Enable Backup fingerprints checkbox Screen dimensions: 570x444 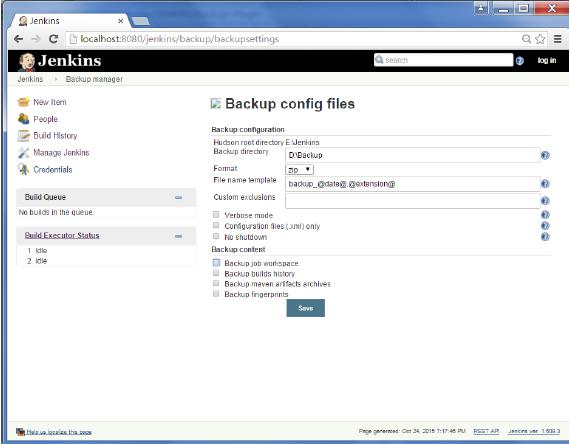coord(216,294)
